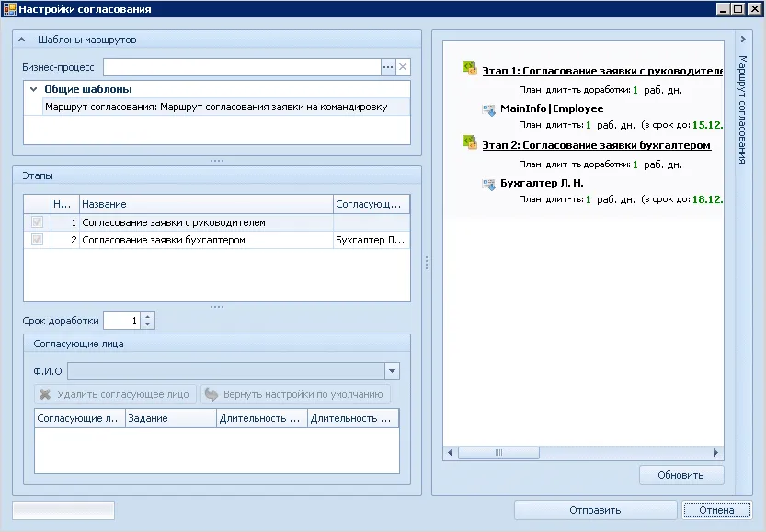Viewport: 766px width, 532px height.
Task: Click the Stage 2 icon in route tree
Action: [470, 142]
